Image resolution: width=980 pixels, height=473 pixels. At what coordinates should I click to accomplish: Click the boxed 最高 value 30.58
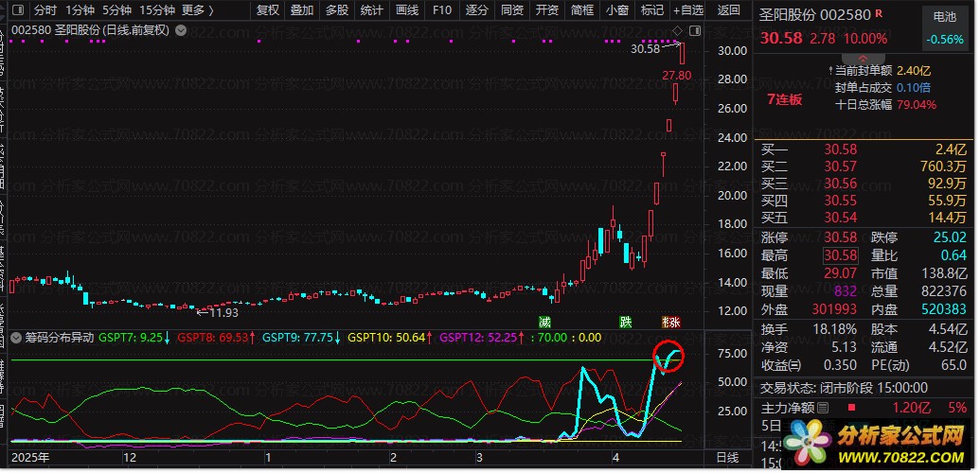coord(841,255)
